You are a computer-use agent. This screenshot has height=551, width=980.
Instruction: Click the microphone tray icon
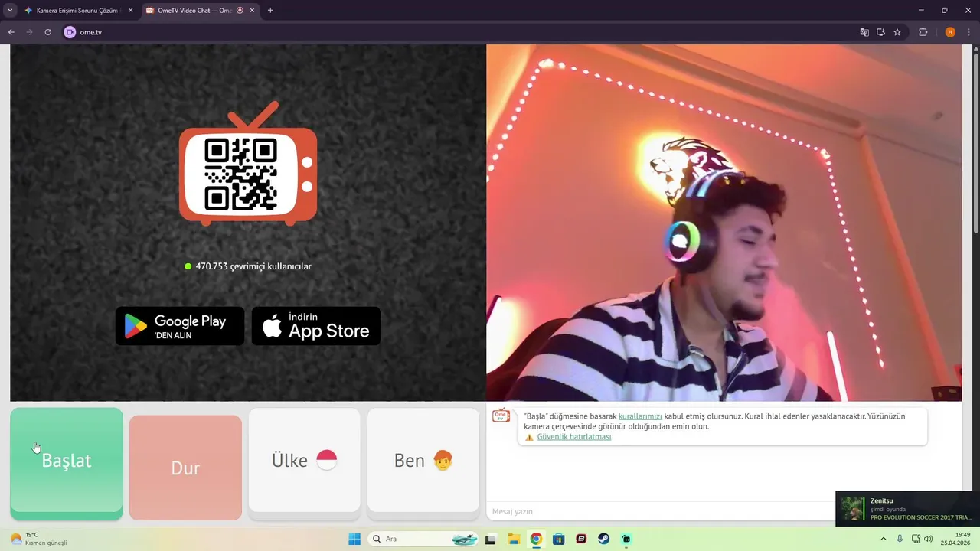tap(900, 539)
